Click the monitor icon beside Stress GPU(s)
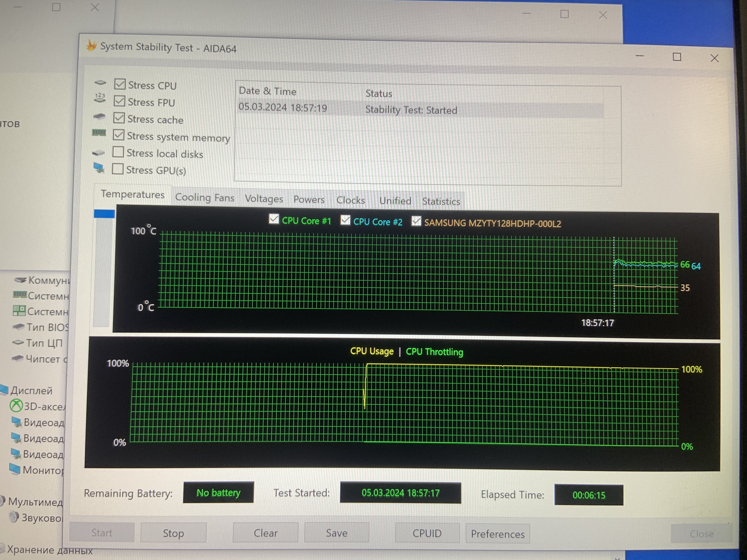 point(99,168)
